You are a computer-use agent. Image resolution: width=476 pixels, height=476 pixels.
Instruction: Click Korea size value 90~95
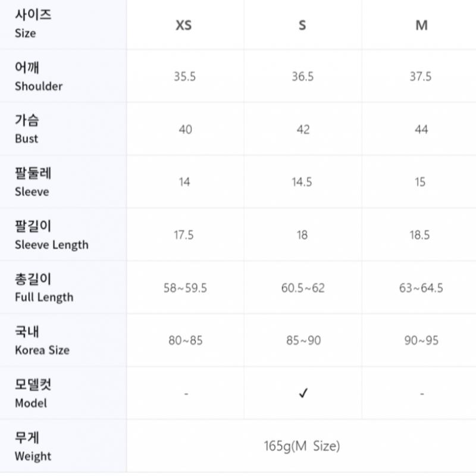421,340
